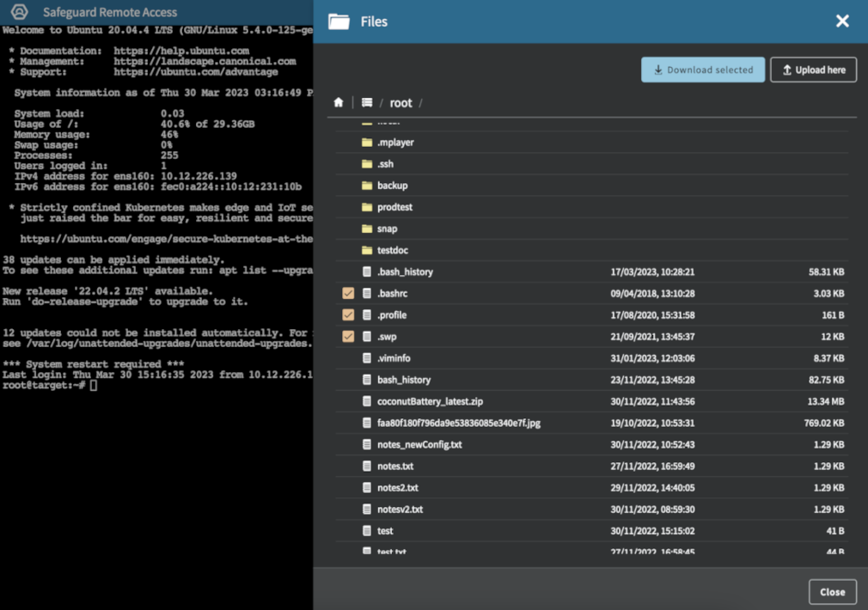Click the Files panel folder icon

[x=339, y=21]
